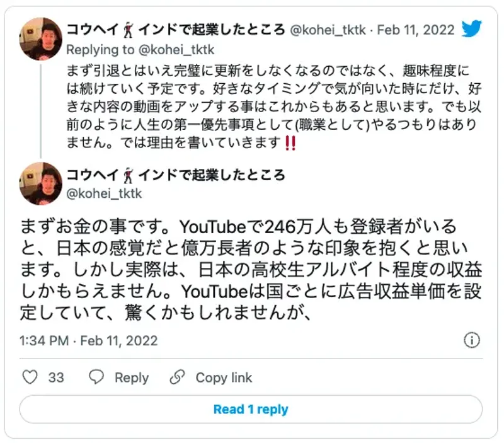Like the tweet using the heart icon
This screenshot has height=443, width=504.
click(x=30, y=378)
